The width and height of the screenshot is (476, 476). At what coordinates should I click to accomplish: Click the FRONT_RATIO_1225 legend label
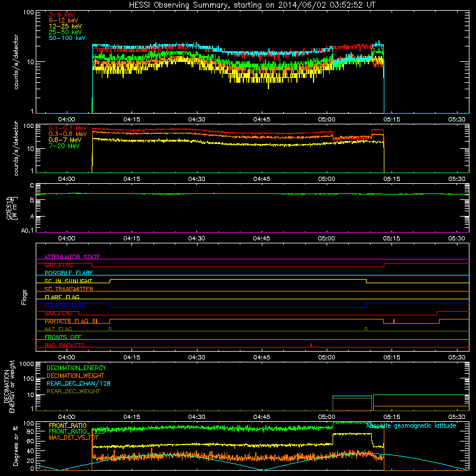pyautogui.click(x=77, y=431)
